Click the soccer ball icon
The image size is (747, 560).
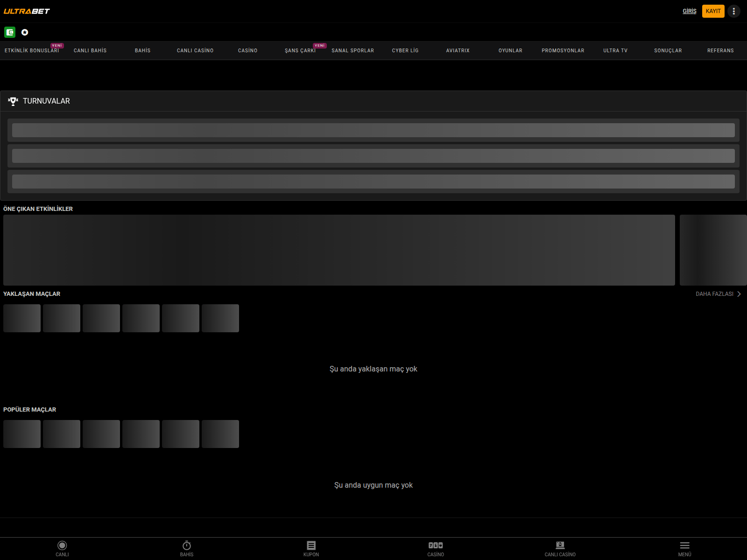[x=25, y=32]
